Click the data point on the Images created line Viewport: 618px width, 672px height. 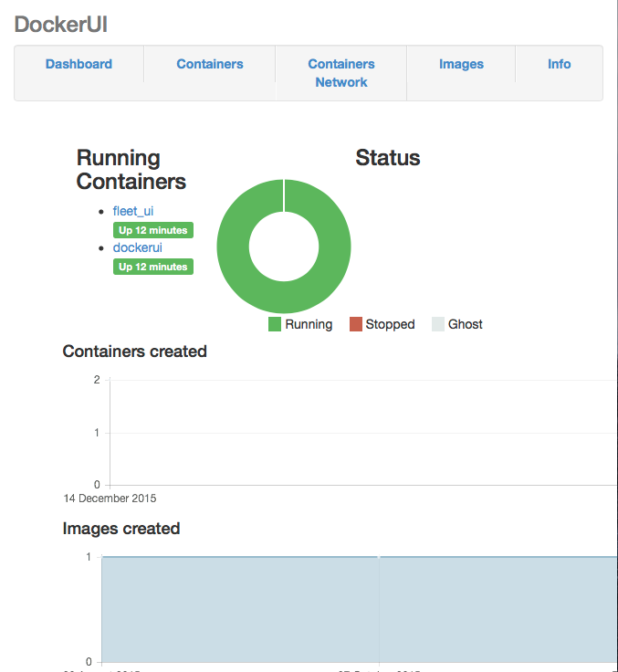379,557
